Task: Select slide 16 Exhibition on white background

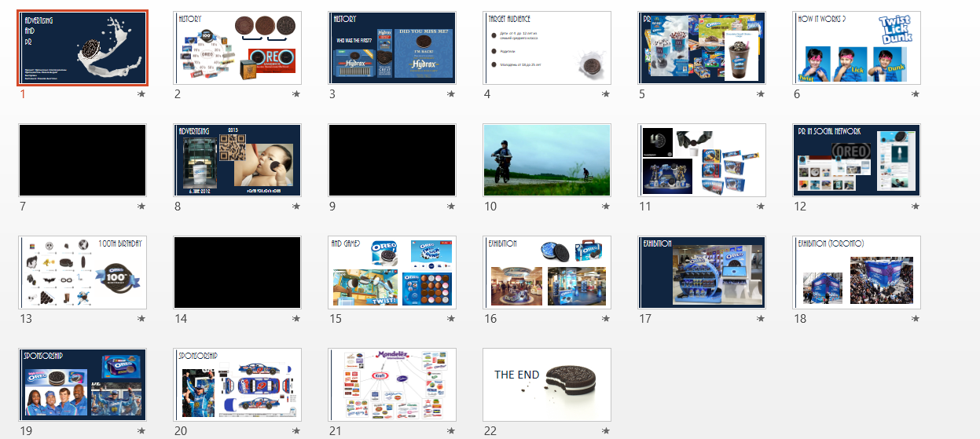Action: [x=548, y=273]
